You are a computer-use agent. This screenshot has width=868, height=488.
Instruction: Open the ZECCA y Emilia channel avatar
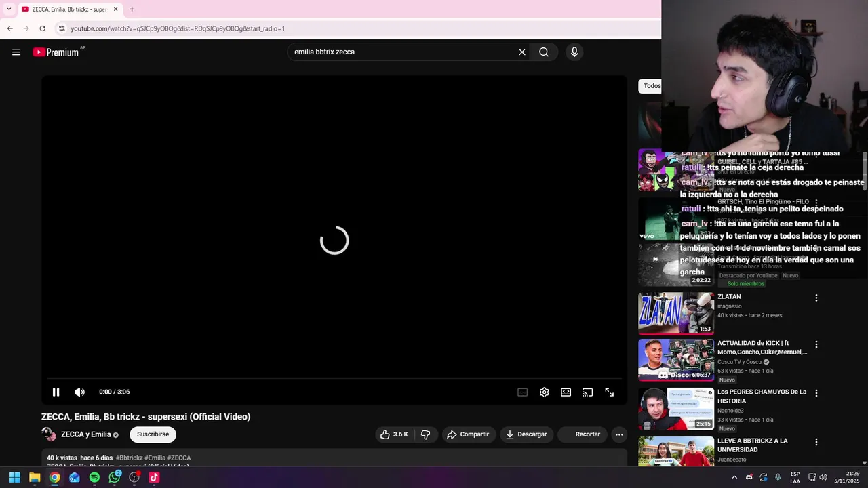tap(49, 434)
